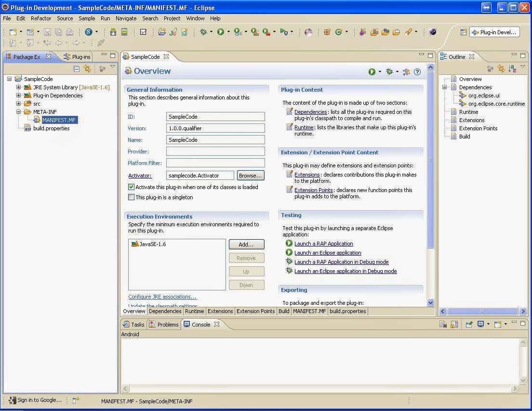Screen dimensions: 532x411
Task: Switch to the Plug-ins view tab
Action: click(78, 57)
